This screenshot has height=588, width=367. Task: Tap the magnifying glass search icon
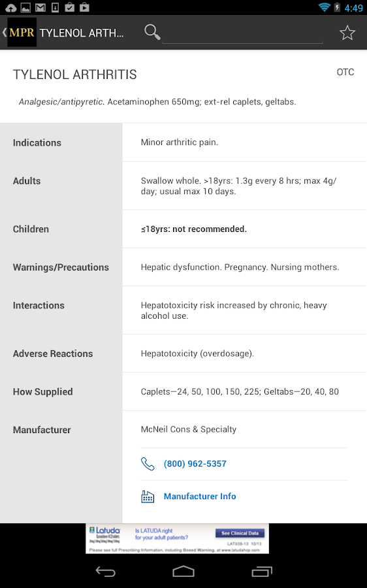[x=152, y=32]
